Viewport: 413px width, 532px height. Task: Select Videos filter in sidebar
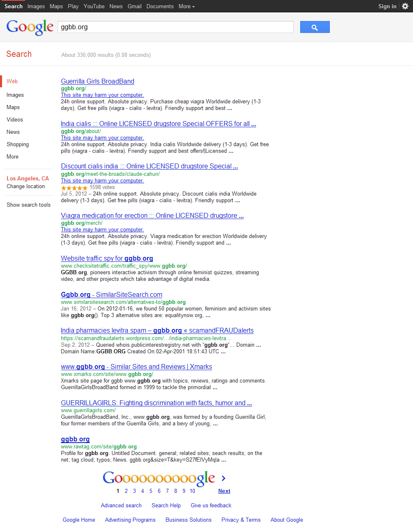pos(15,120)
